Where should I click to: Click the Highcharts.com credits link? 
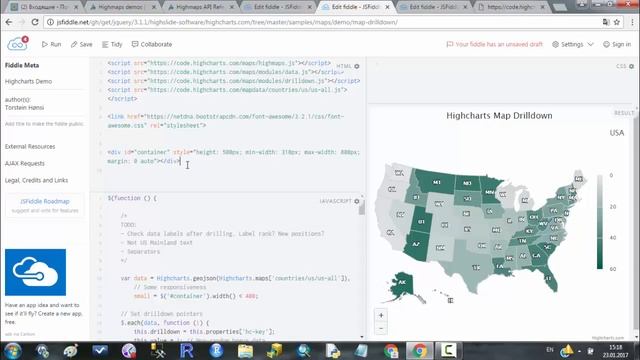point(608,338)
